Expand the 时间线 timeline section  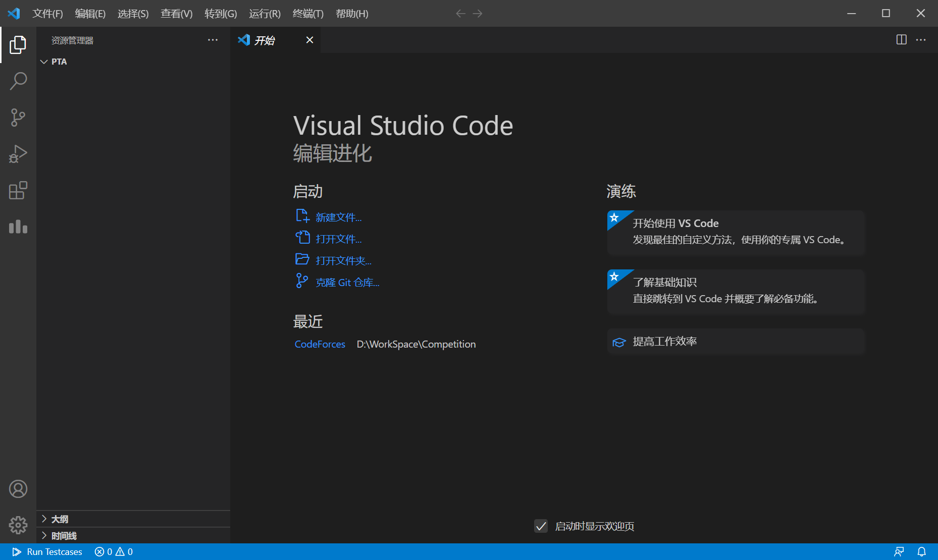coord(133,535)
